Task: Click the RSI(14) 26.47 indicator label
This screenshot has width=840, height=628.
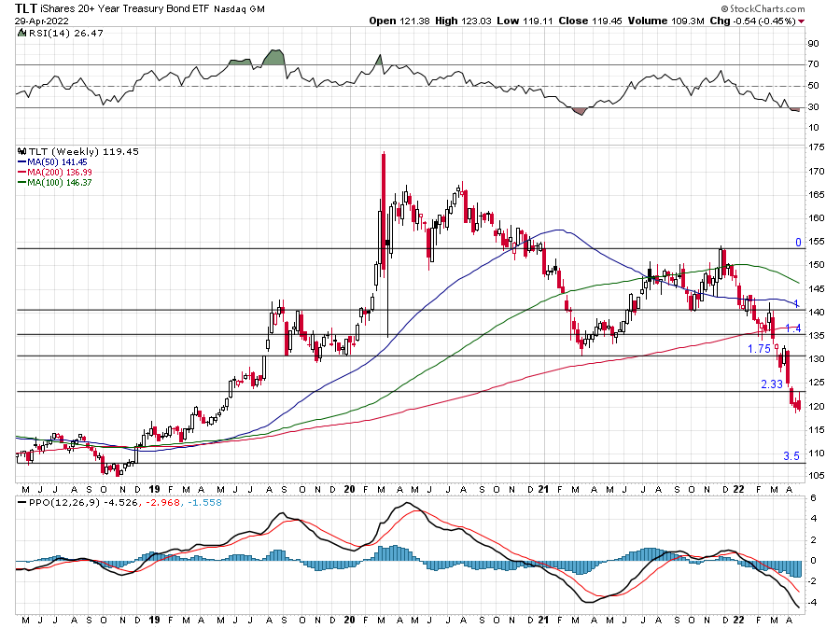Action: point(65,34)
